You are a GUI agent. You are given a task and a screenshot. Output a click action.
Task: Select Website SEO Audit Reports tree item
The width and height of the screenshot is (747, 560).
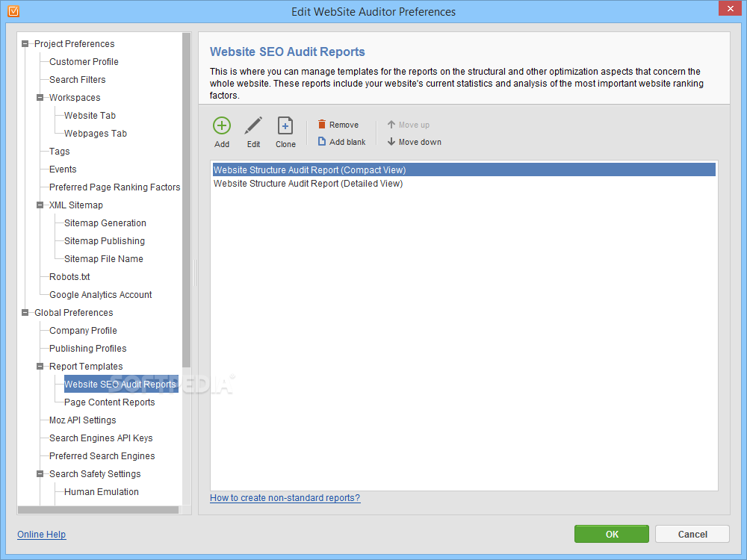tap(121, 385)
